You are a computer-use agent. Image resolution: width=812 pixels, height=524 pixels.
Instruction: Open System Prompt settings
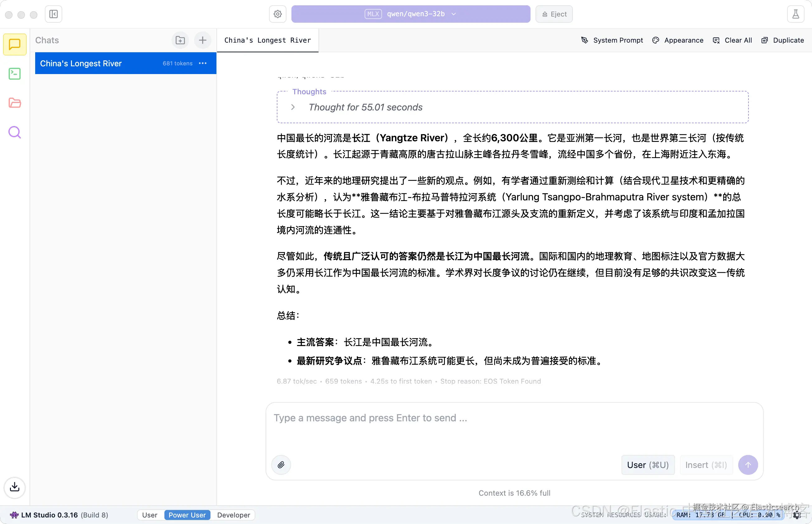click(x=612, y=40)
